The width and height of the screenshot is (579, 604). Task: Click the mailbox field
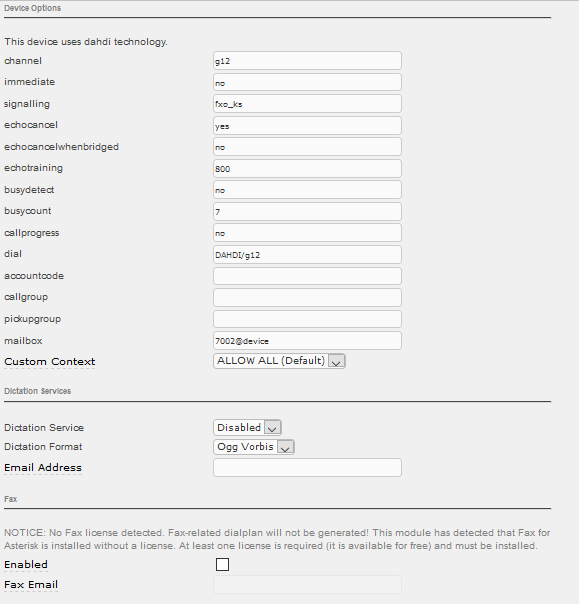point(307,341)
